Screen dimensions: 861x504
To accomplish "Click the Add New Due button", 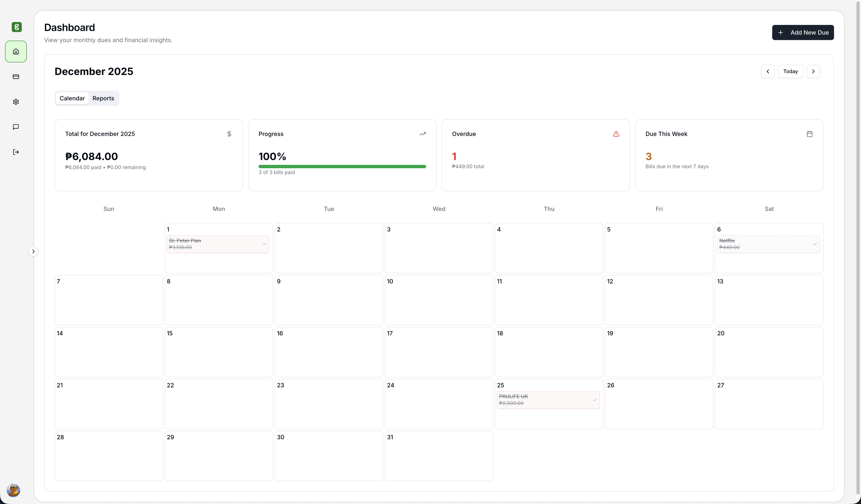I will tap(802, 33).
